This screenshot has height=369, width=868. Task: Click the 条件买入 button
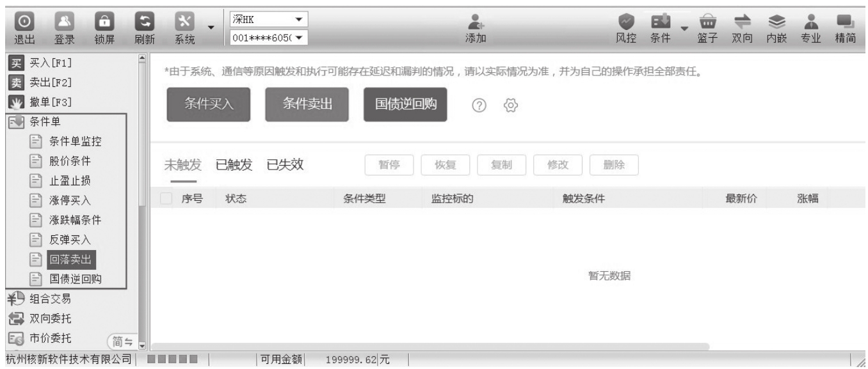pyautogui.click(x=209, y=104)
